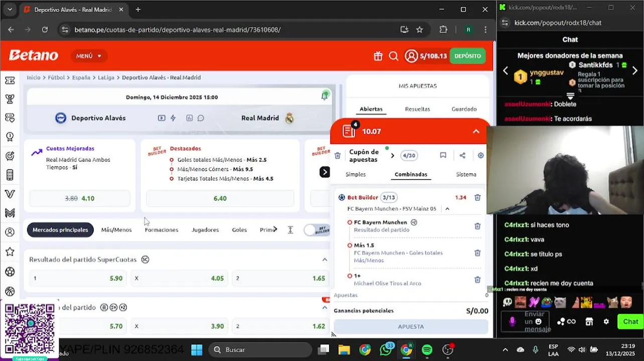Screen dimensions: 644x361
Task: Clear the whole bet slip with trash icon
Action: pyautogui.click(x=338, y=156)
